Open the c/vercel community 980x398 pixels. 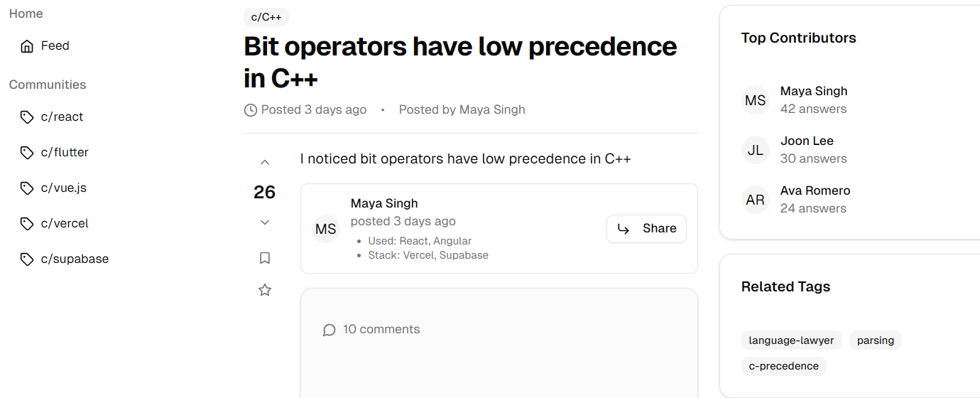click(x=65, y=223)
